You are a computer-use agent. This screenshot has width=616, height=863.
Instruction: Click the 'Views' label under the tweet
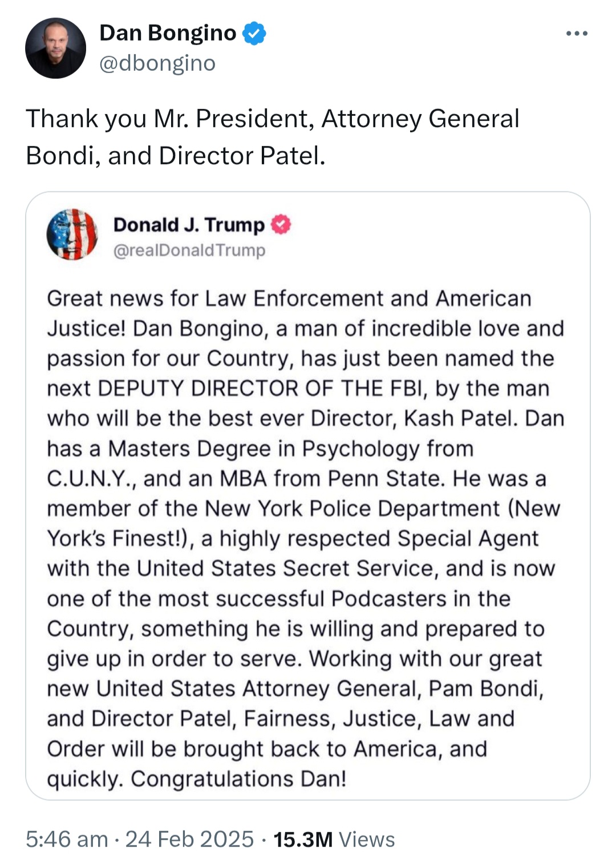tap(367, 839)
